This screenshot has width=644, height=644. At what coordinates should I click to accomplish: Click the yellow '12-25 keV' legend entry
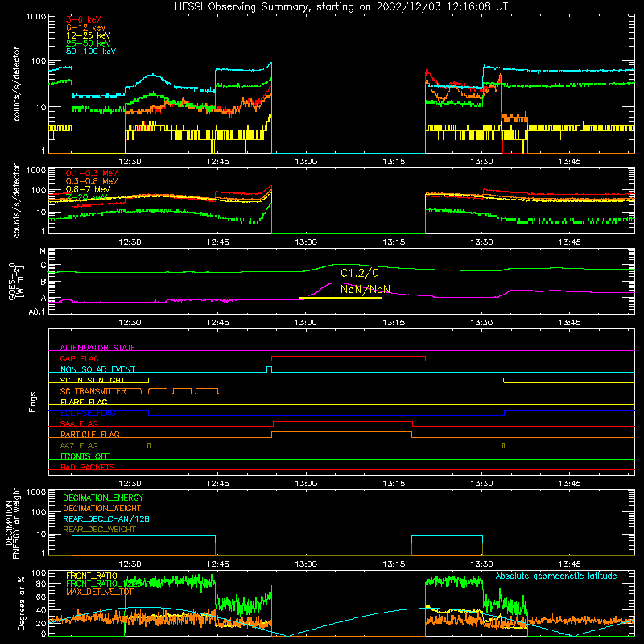(89, 35)
